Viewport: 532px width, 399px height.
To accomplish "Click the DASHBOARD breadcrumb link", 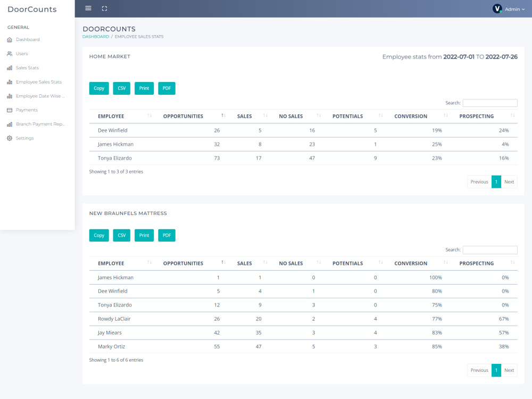I will tap(96, 37).
